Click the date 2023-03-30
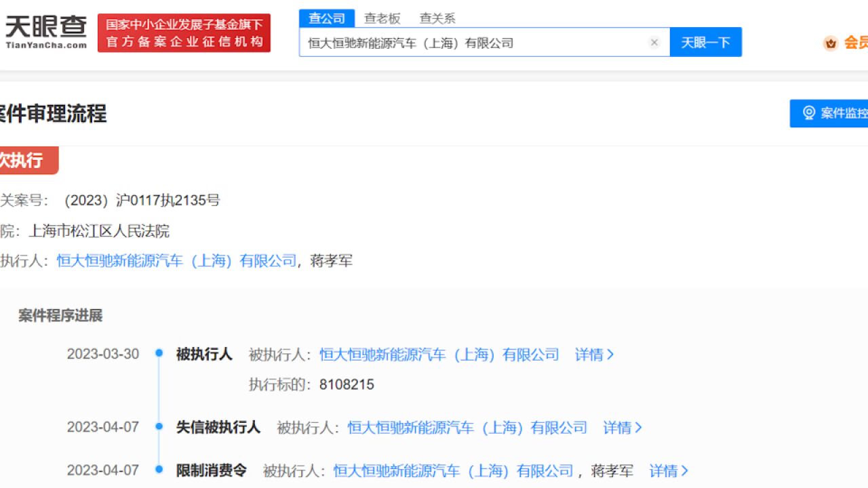This screenshot has height=488, width=868. [103, 354]
